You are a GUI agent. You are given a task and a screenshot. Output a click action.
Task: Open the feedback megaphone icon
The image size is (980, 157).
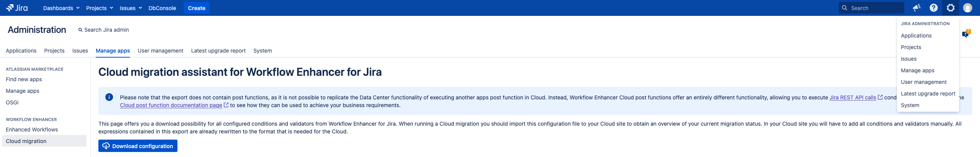pos(916,8)
